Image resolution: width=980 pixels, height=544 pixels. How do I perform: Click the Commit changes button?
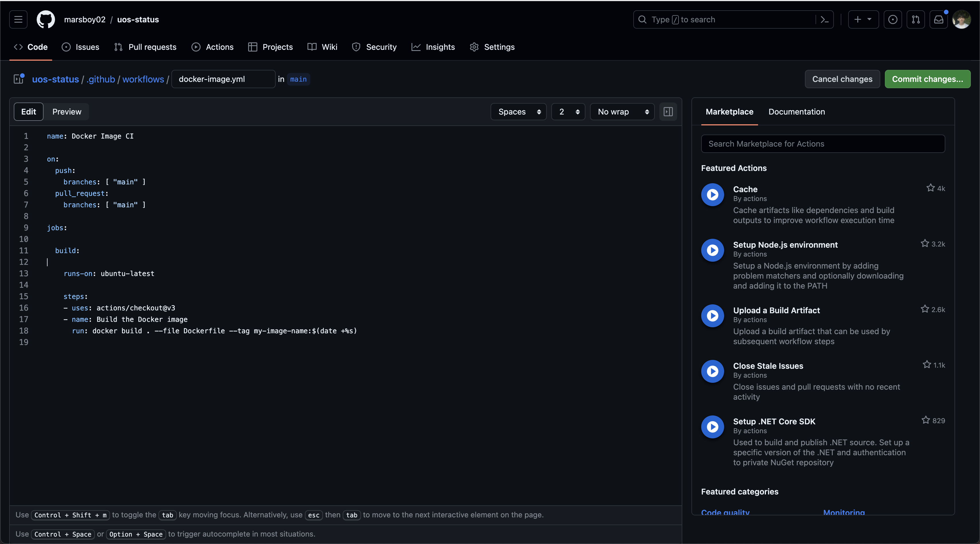927,79
